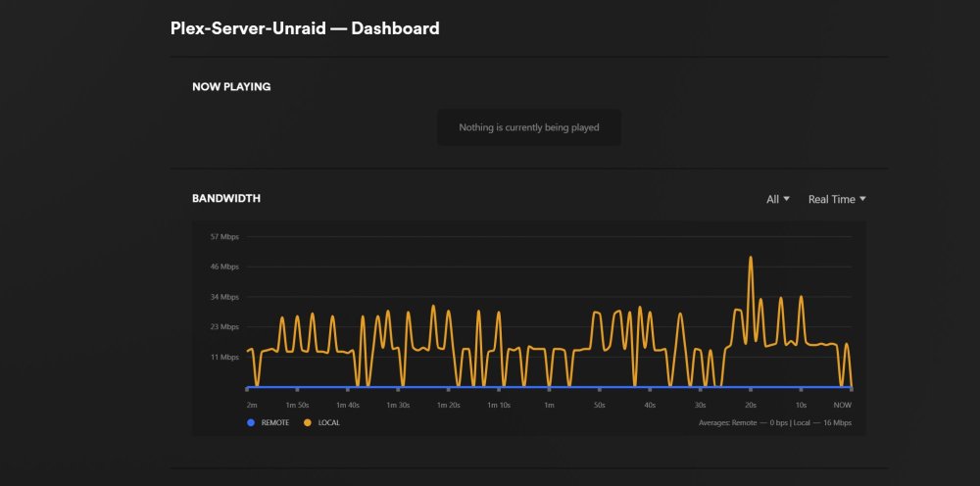Click the 23 Mbps axis label
980x486 pixels.
225,326
